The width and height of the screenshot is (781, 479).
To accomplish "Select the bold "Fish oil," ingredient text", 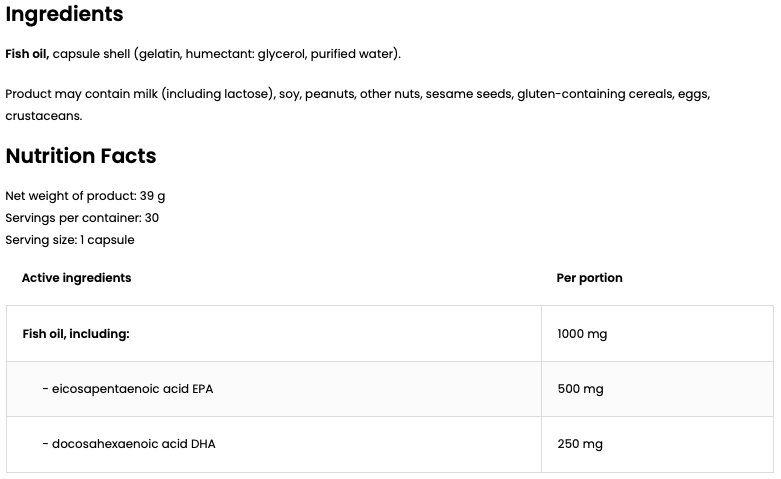I will (x=27, y=54).
